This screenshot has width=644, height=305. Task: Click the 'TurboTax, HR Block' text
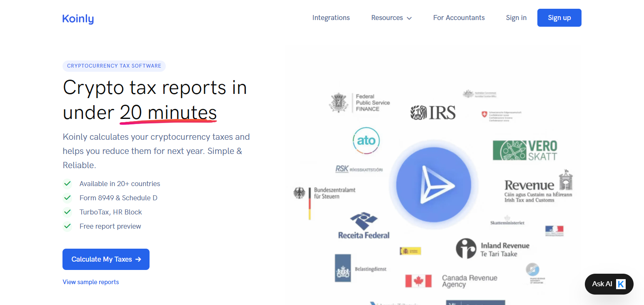(111, 212)
